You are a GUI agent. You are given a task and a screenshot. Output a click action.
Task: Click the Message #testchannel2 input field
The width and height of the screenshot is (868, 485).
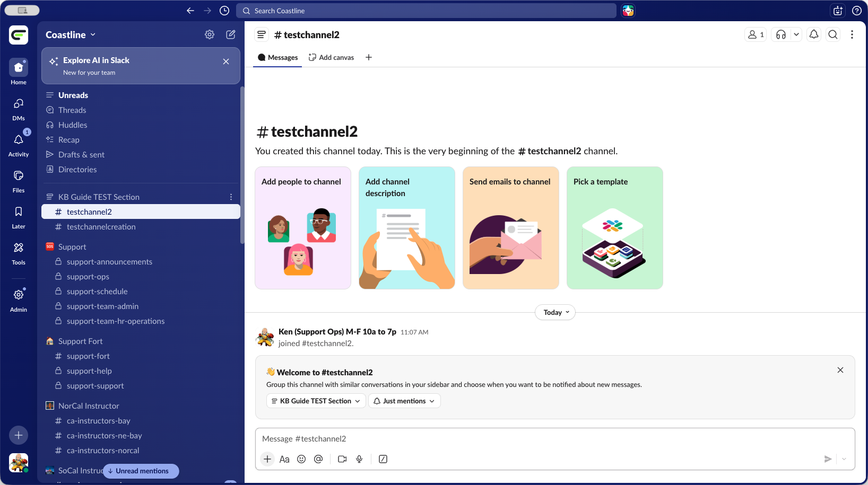pyautogui.click(x=554, y=439)
